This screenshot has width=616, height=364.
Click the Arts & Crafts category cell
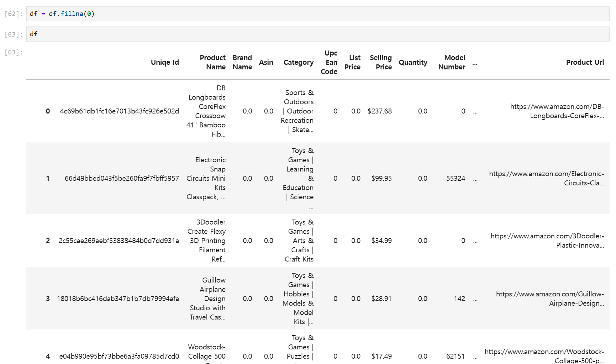click(x=299, y=241)
